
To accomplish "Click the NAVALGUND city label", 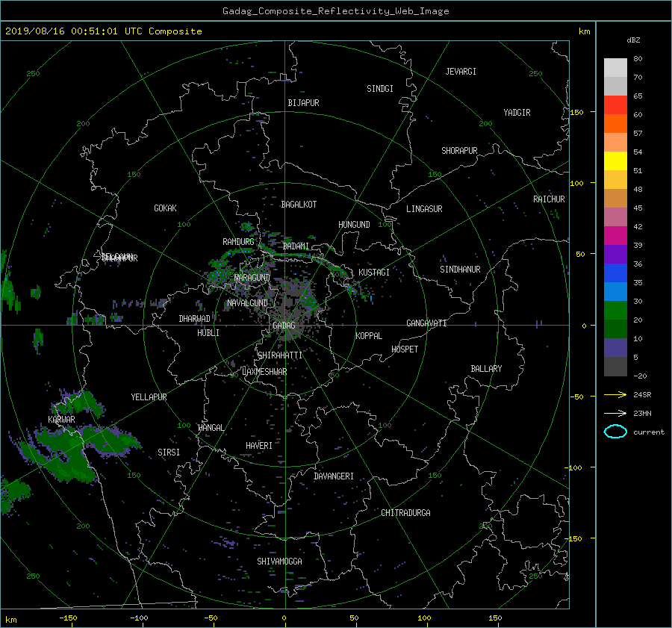I will pyautogui.click(x=247, y=303).
